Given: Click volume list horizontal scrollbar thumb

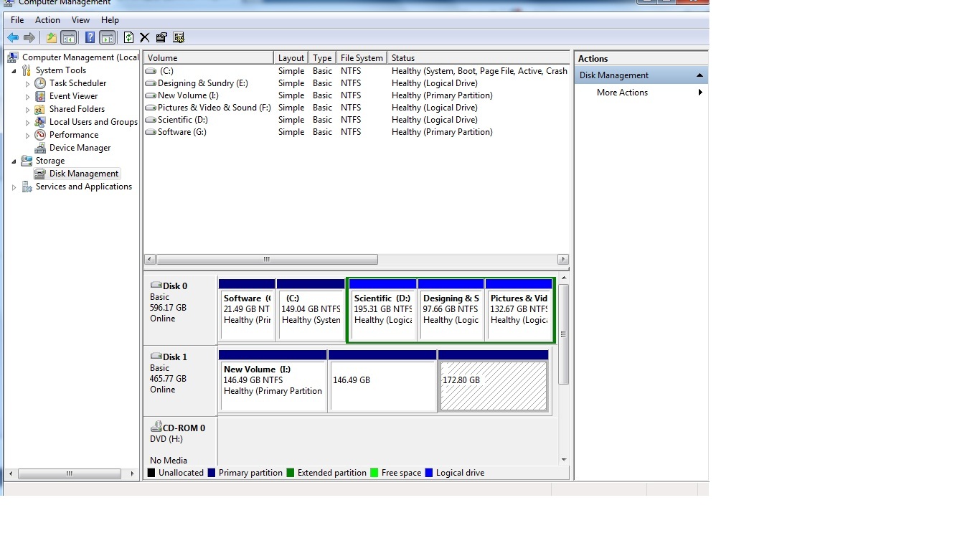Looking at the screenshot, I should (x=267, y=260).
